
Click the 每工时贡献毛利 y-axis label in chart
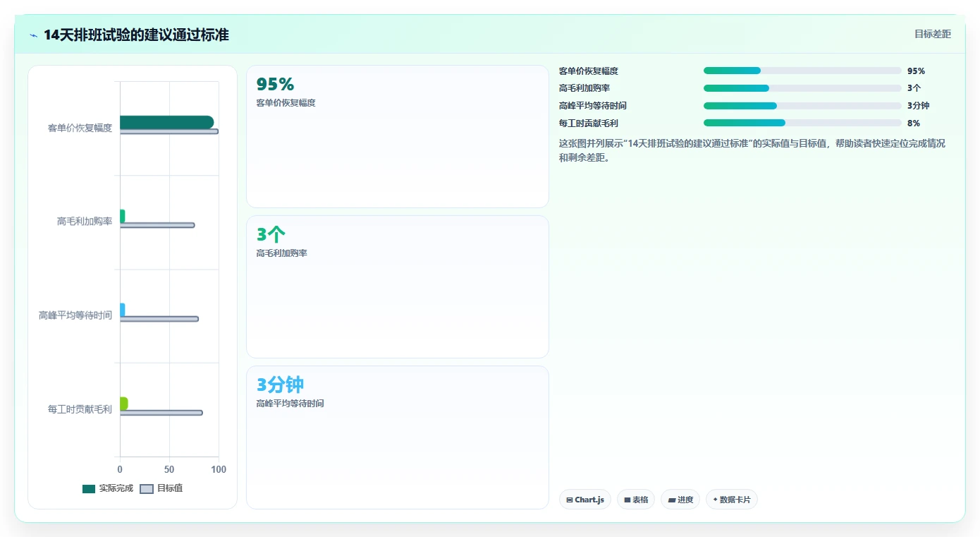pos(80,409)
